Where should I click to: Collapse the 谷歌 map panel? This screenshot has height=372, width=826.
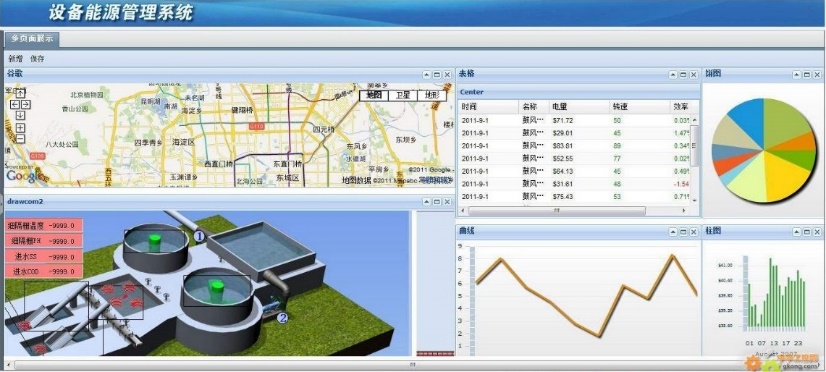coord(427,75)
